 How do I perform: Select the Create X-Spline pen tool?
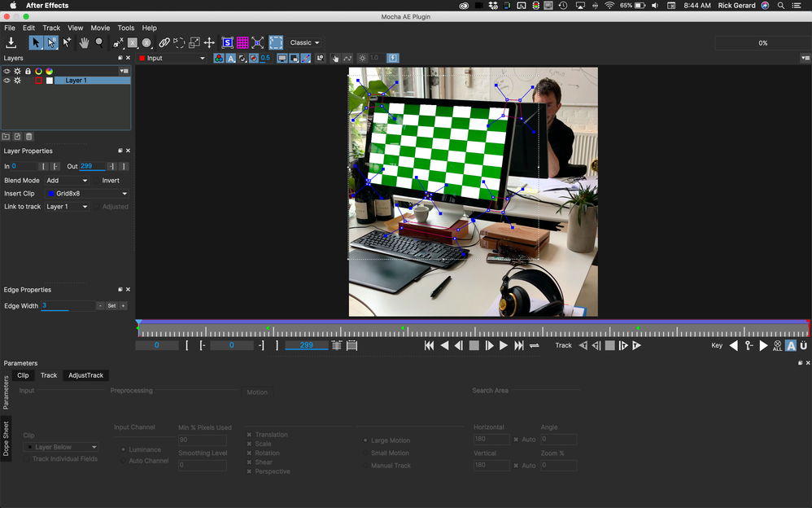[x=118, y=42]
